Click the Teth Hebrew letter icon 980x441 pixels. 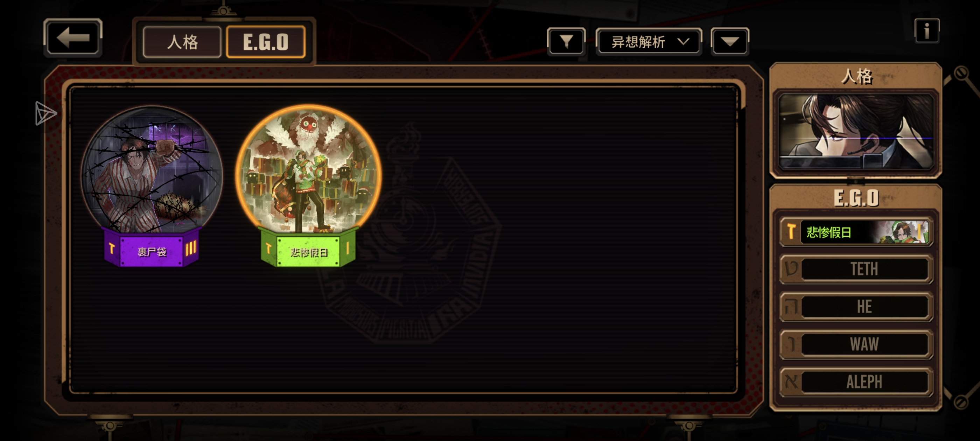point(792,269)
